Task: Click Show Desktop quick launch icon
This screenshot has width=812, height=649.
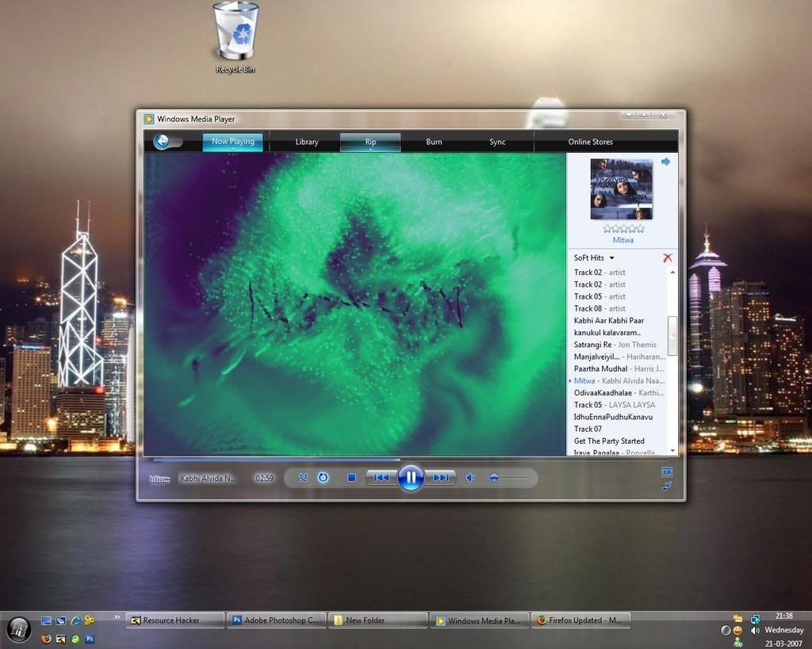Action: click(46, 620)
